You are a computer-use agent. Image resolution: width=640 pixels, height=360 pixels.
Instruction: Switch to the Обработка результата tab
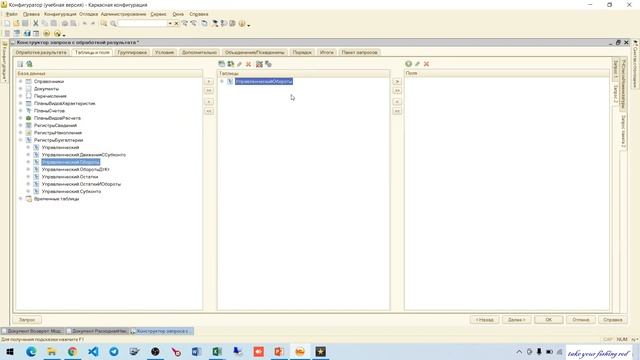[41, 53]
